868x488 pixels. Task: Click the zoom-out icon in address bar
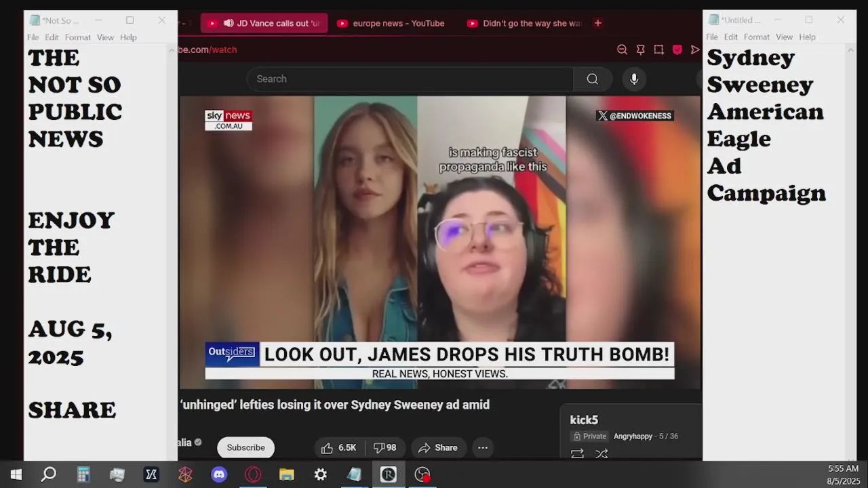[622, 49]
